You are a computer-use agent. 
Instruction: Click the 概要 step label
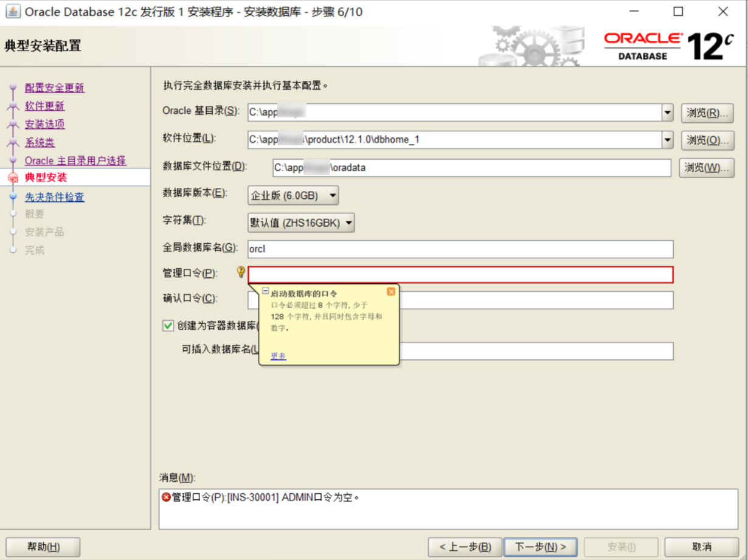(x=35, y=214)
